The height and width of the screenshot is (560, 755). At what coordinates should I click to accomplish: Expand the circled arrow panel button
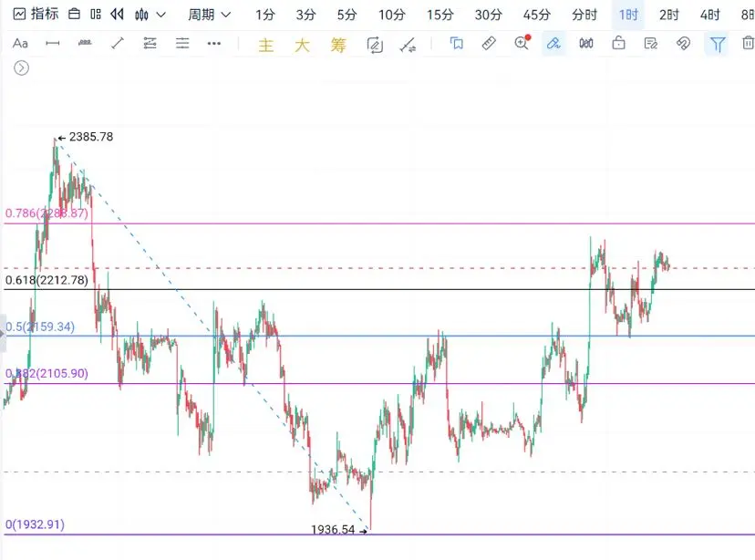tap(21, 67)
